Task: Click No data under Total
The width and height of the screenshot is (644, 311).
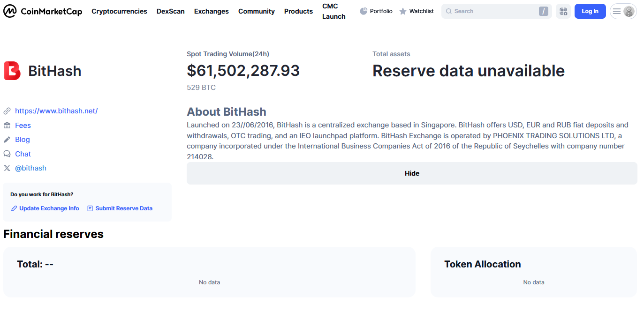Action: coord(209,282)
